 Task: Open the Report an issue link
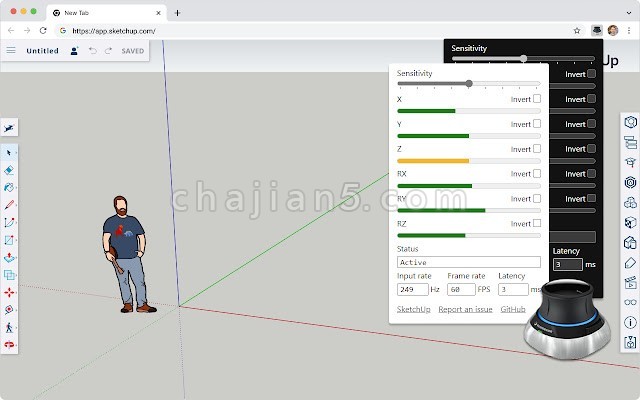[465, 309]
